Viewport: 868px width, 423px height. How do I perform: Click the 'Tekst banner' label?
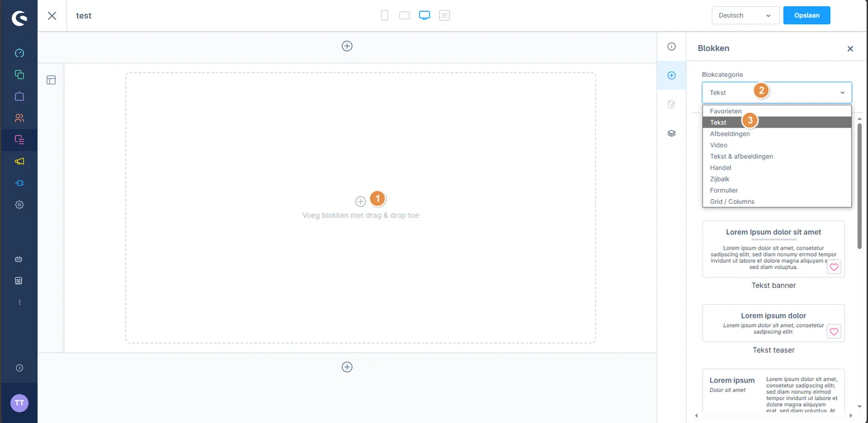[x=774, y=286]
